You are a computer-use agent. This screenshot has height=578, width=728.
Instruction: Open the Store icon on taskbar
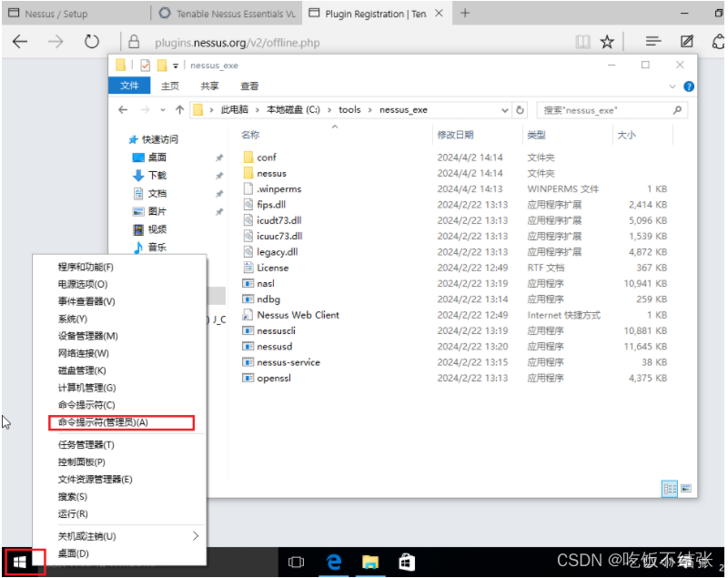pos(407,563)
